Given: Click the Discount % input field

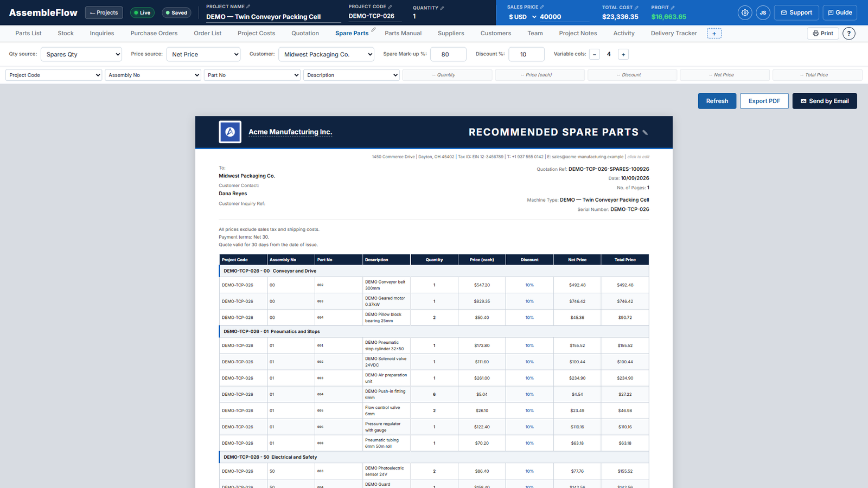Looking at the screenshot, I should pos(526,54).
